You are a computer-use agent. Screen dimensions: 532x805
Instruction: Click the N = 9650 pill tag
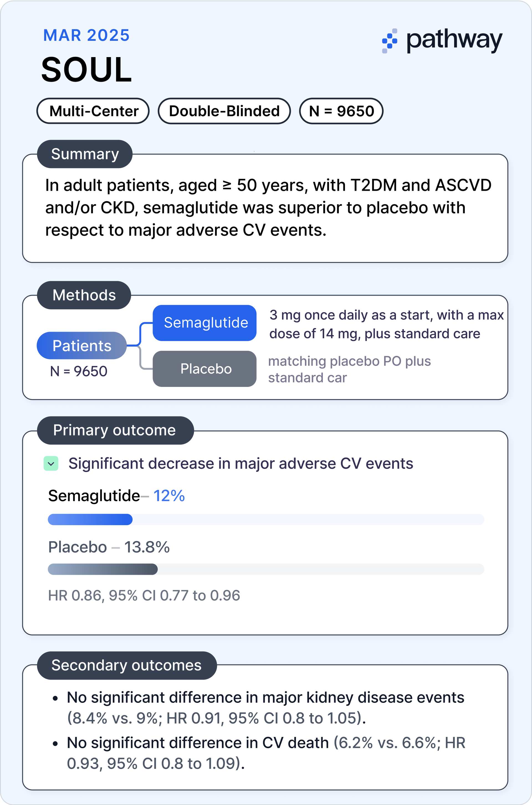pyautogui.click(x=341, y=111)
